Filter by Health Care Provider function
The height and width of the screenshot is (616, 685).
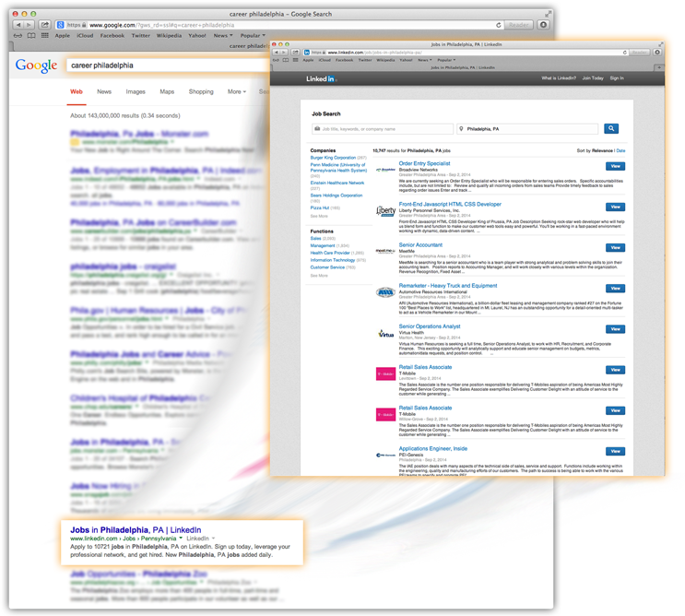(x=330, y=253)
